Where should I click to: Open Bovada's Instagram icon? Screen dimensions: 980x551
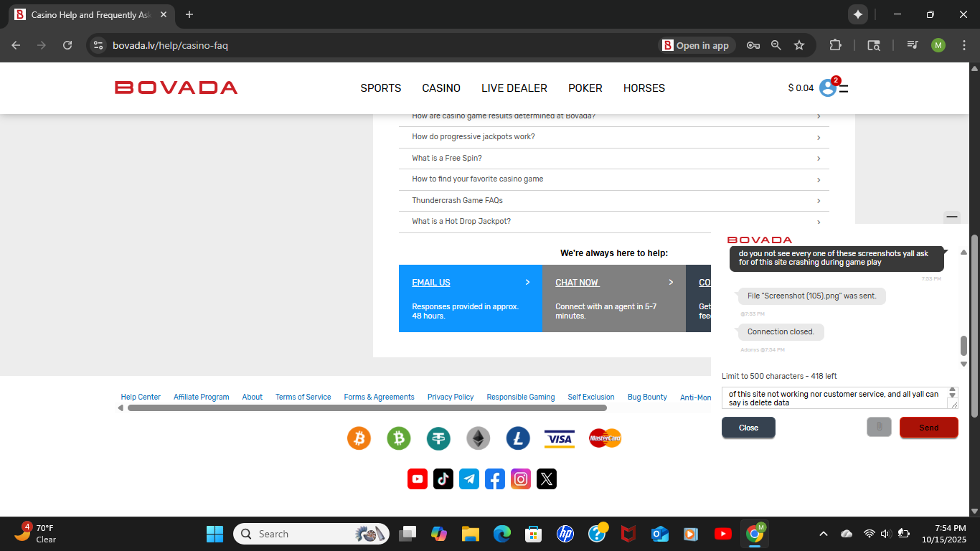[521, 479]
